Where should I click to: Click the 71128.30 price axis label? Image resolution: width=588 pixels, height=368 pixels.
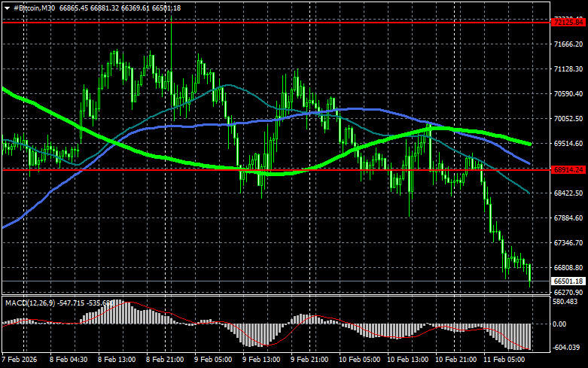pyautogui.click(x=568, y=69)
